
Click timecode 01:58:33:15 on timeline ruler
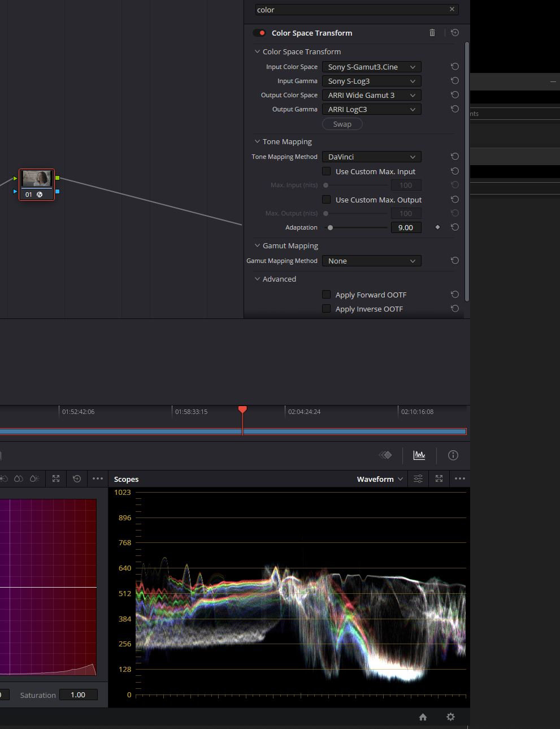pyautogui.click(x=192, y=412)
